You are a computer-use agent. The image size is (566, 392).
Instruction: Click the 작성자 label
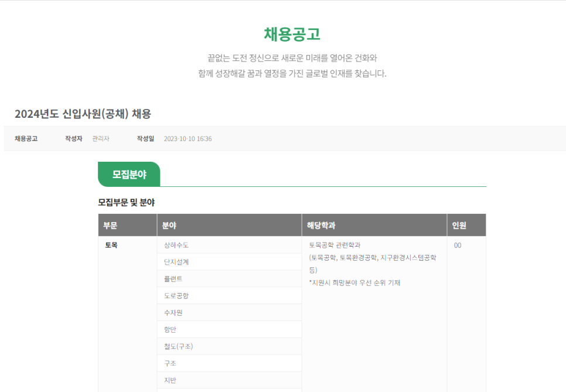(x=74, y=139)
